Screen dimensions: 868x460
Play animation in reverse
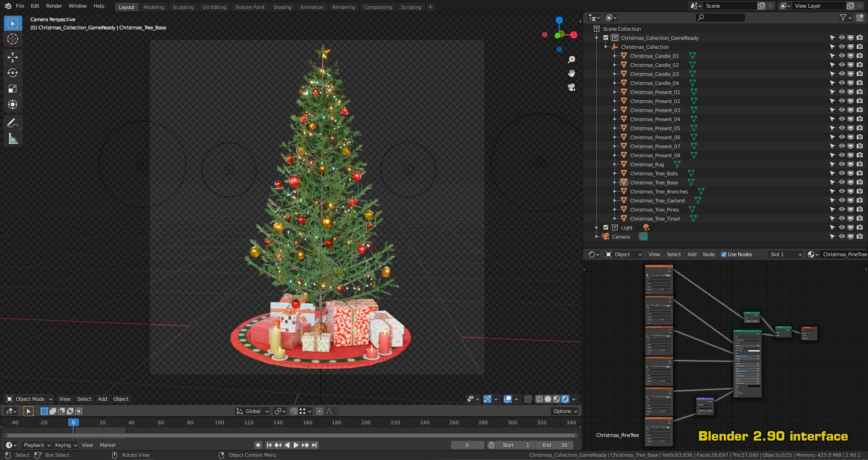coord(287,445)
